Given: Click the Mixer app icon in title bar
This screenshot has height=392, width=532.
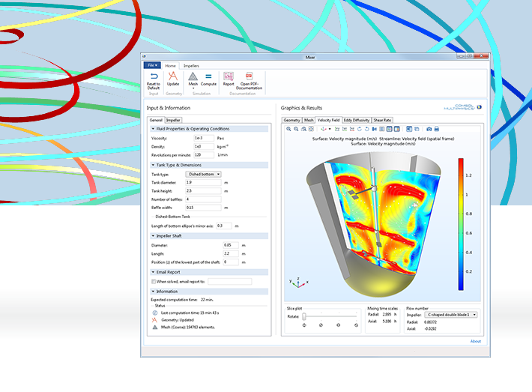Looking at the screenshot, I should 144,57.
